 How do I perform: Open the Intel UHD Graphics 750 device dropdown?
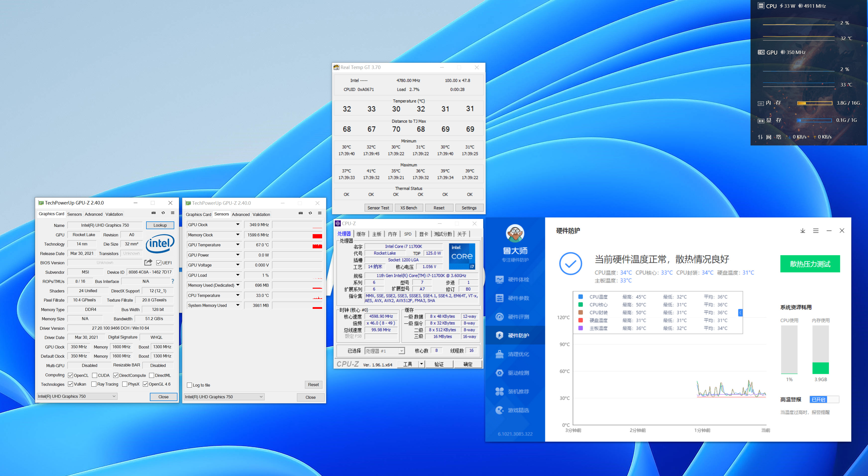[77, 397]
